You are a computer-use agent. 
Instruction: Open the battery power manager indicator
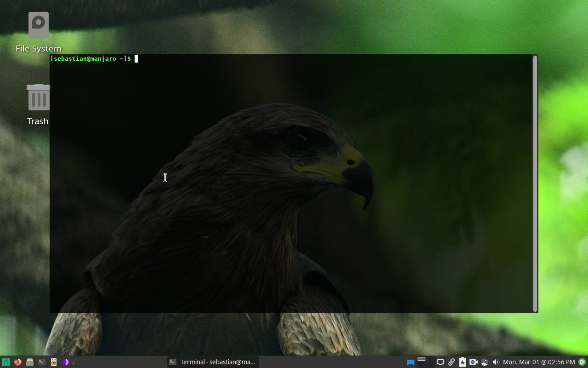pyautogui.click(x=463, y=362)
